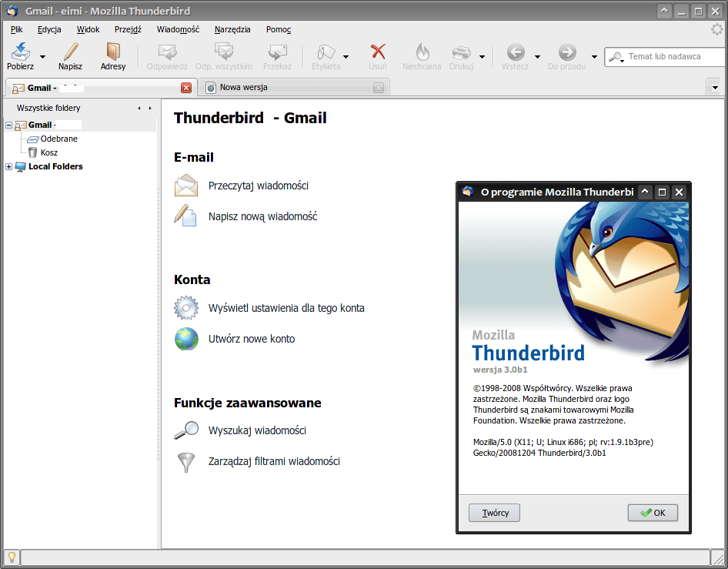The image size is (728, 569).
Task: Select the Odebrane inbox folder
Action: click(x=58, y=139)
